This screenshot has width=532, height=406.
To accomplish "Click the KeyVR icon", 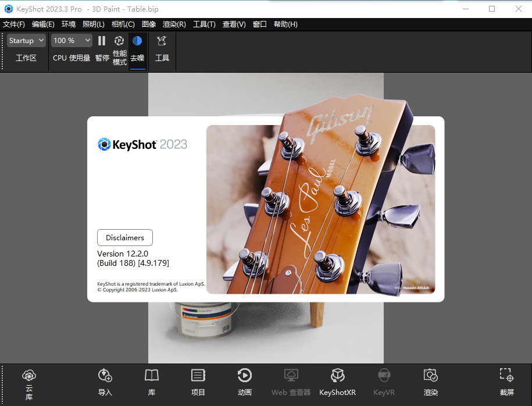I will pos(384,375).
